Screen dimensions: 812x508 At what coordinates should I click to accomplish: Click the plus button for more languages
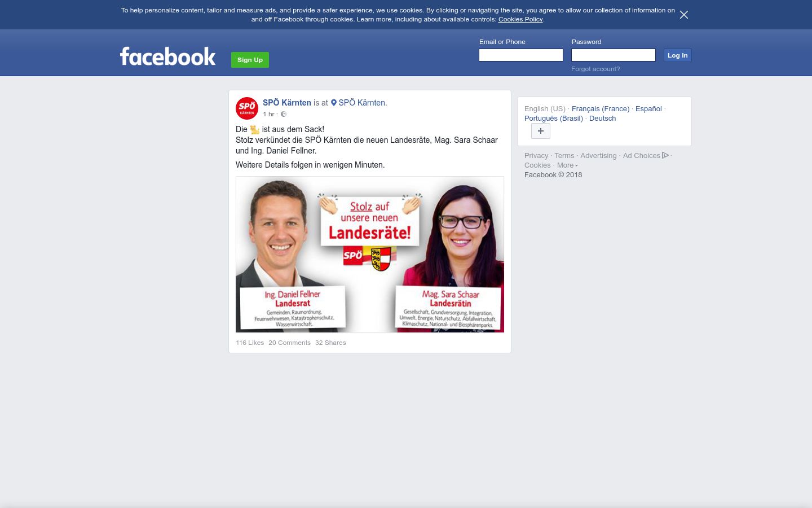point(541,131)
